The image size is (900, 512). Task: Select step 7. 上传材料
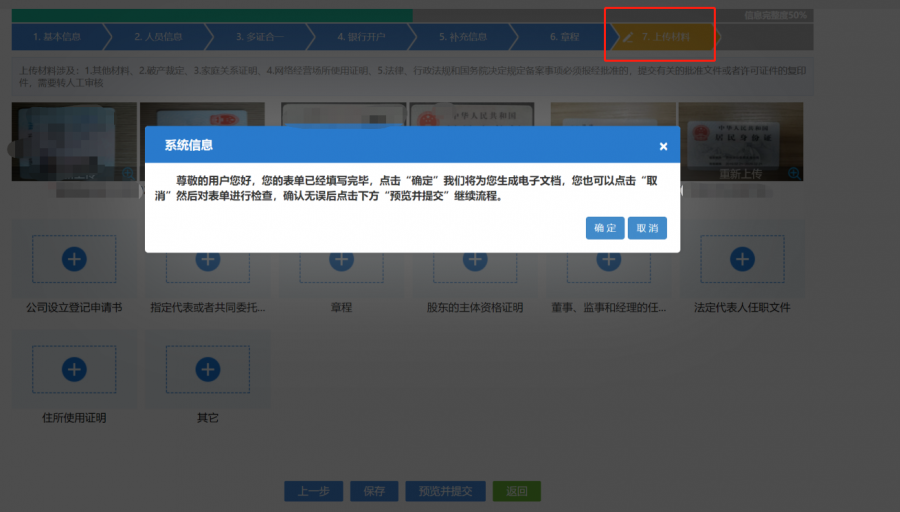click(x=665, y=37)
